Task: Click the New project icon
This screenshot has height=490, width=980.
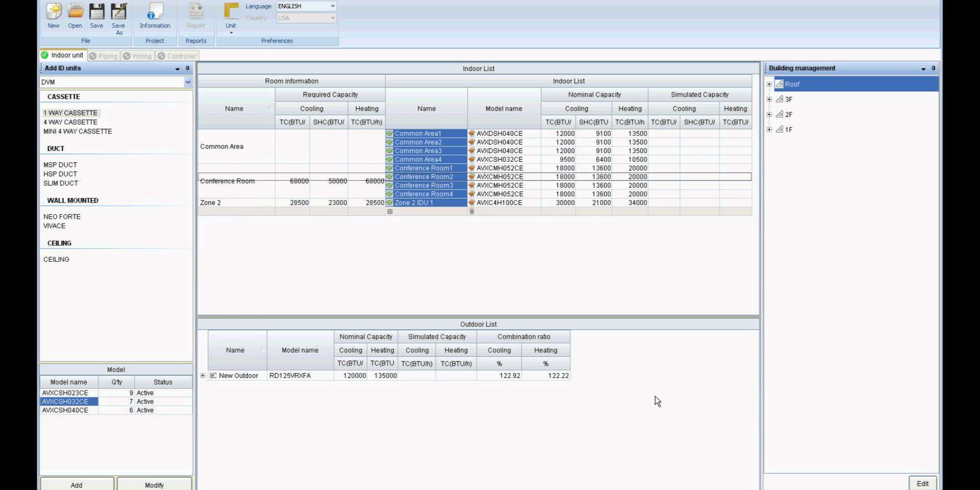Action: pyautogui.click(x=54, y=12)
